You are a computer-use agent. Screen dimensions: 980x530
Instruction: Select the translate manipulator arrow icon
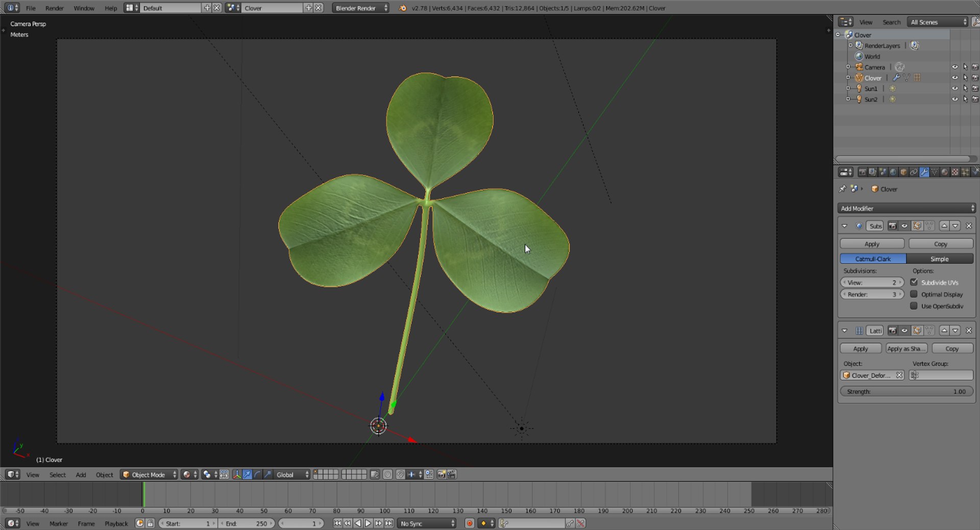[x=247, y=474]
